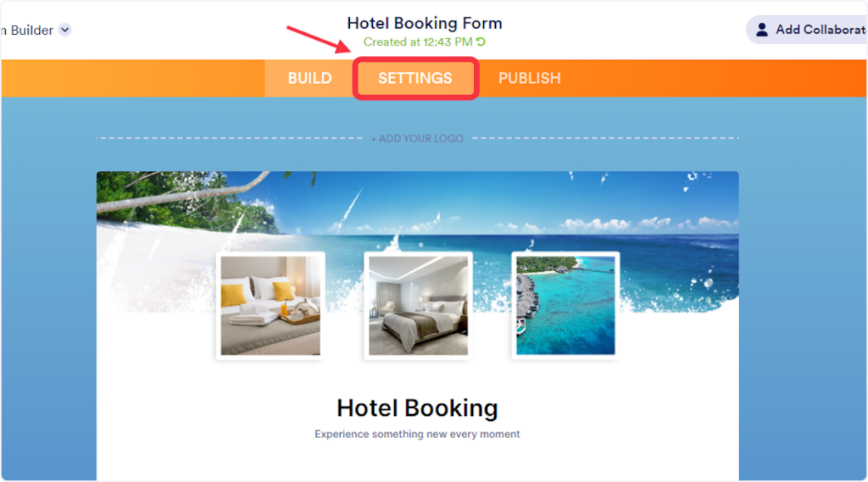Select the turquoise island resort thumbnail

coord(565,306)
